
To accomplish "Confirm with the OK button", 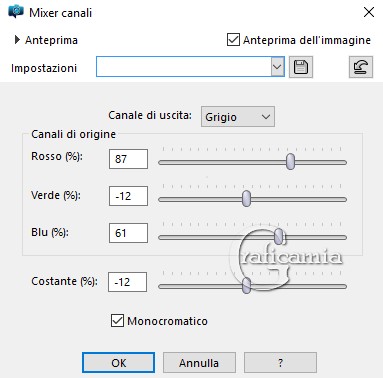I will (x=118, y=362).
